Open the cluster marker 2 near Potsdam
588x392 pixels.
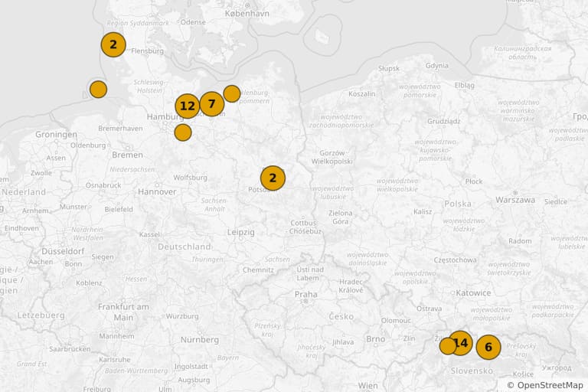tap(273, 178)
